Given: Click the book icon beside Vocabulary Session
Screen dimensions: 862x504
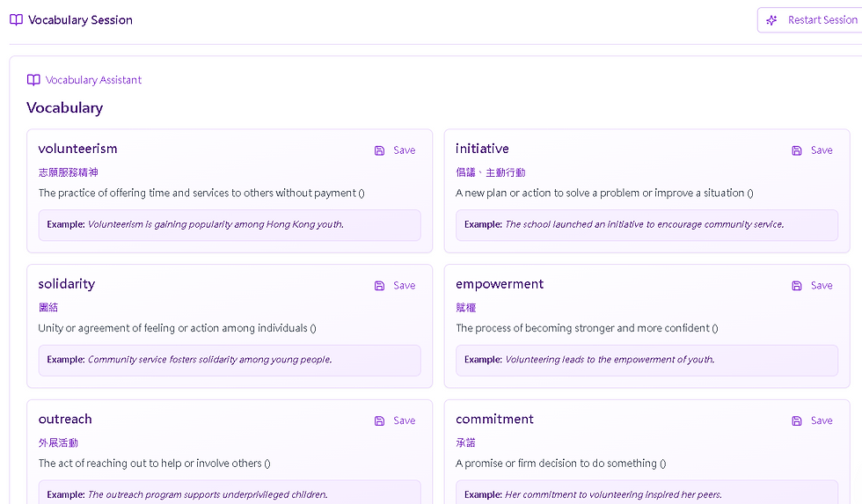Looking at the screenshot, I should pyautogui.click(x=17, y=19).
